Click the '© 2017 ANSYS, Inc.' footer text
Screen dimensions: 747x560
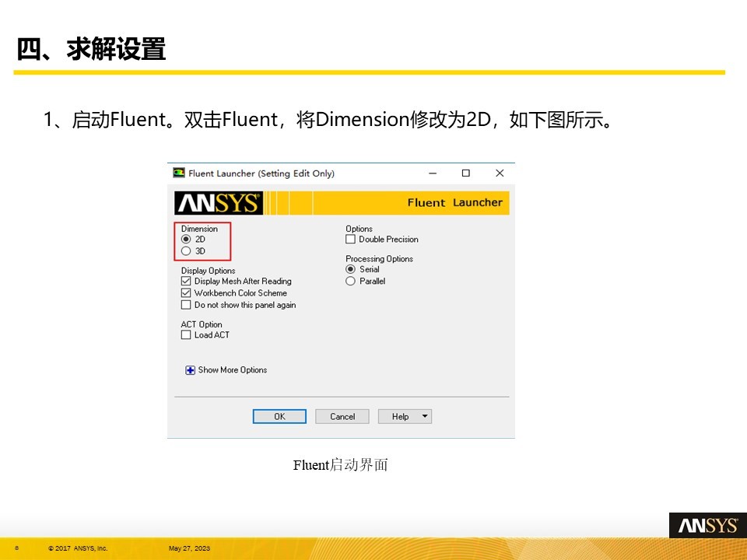coord(78,548)
